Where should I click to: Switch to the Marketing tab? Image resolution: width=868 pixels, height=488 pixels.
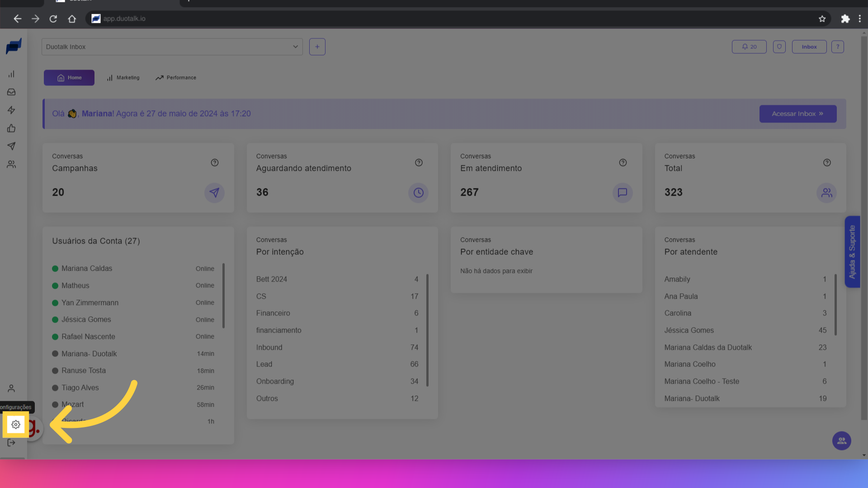click(x=123, y=78)
